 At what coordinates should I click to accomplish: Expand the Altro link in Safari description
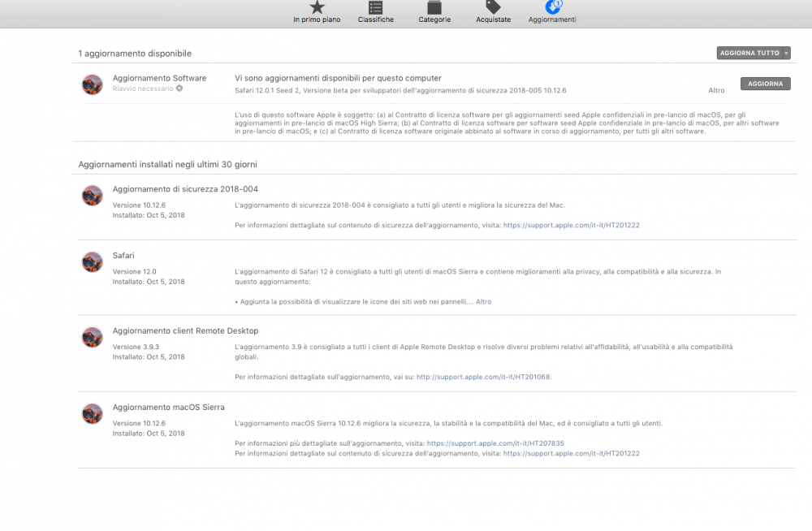484,301
